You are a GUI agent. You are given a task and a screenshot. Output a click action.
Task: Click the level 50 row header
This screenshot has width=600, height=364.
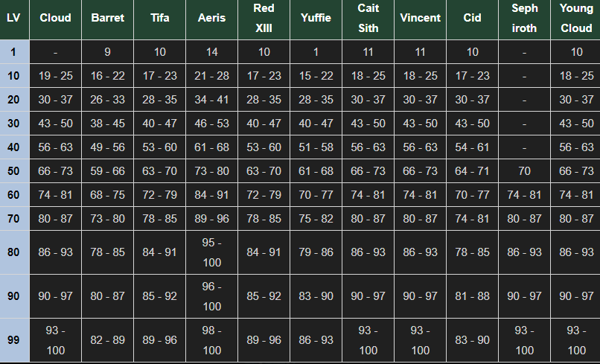coord(14,171)
